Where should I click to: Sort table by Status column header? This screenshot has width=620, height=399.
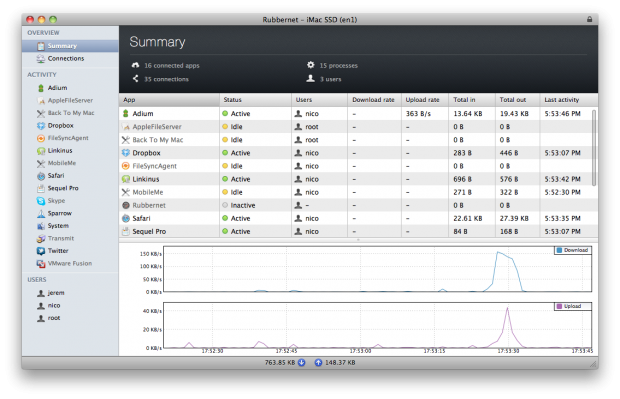click(x=255, y=100)
